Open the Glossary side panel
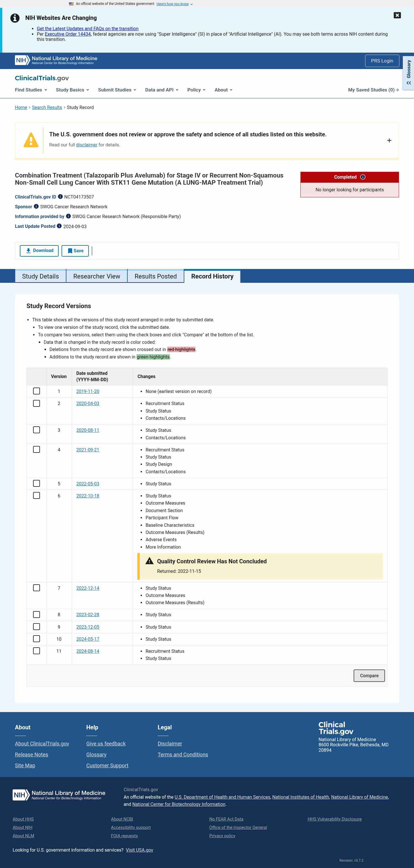Viewport: 414px width, 868px height. tap(408, 73)
